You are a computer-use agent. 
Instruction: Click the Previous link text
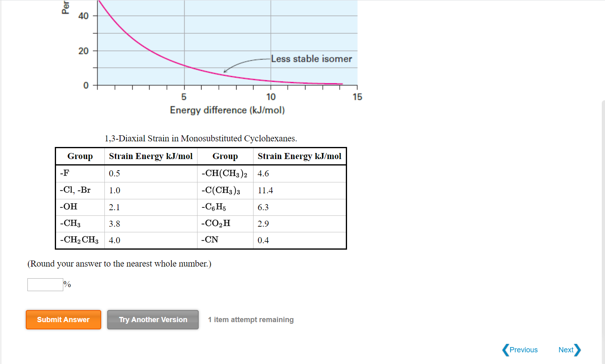(x=524, y=350)
